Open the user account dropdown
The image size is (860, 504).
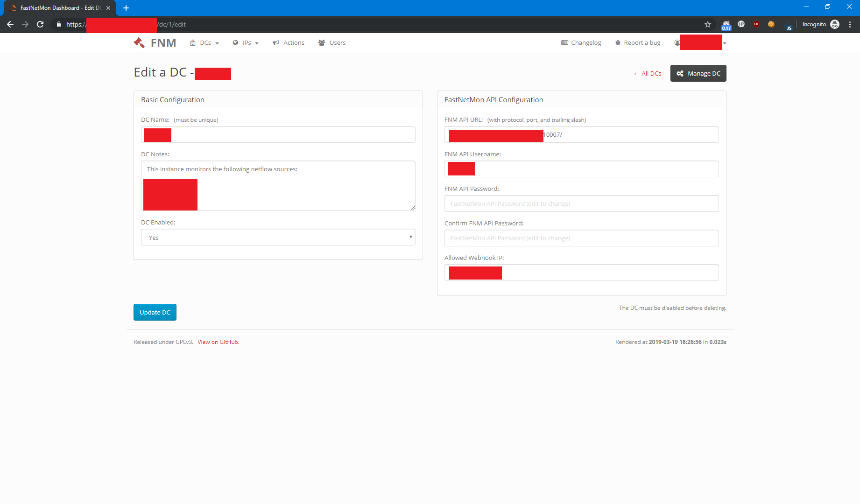click(x=700, y=42)
